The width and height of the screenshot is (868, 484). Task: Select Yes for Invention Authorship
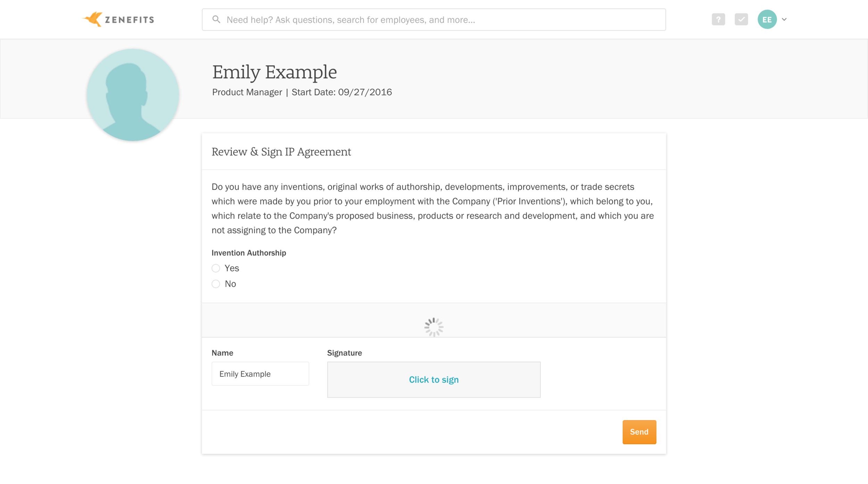(x=216, y=268)
